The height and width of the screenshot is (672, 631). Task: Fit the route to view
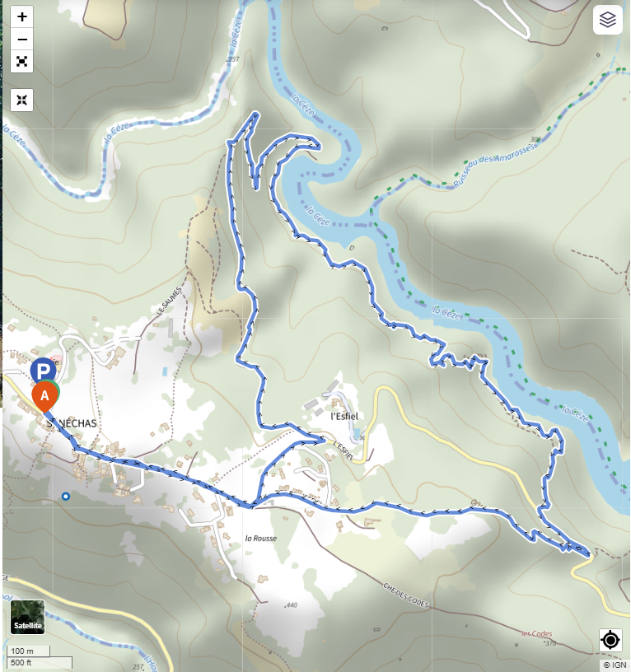tap(22, 61)
